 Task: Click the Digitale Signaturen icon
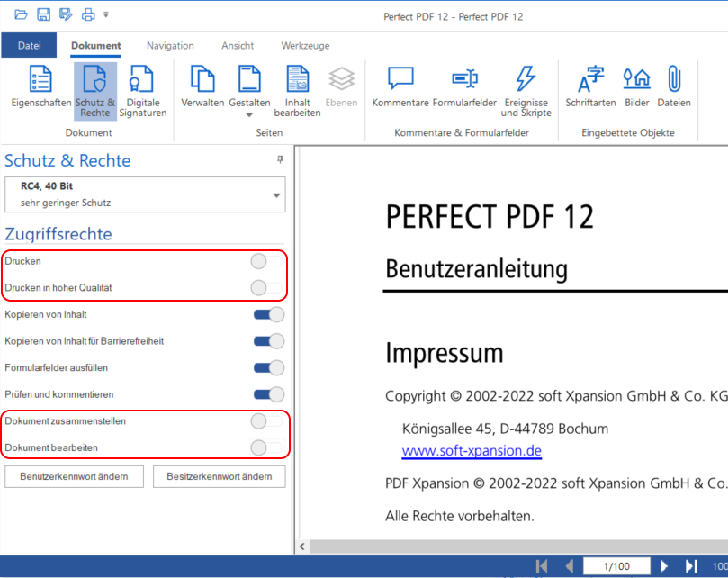143,87
